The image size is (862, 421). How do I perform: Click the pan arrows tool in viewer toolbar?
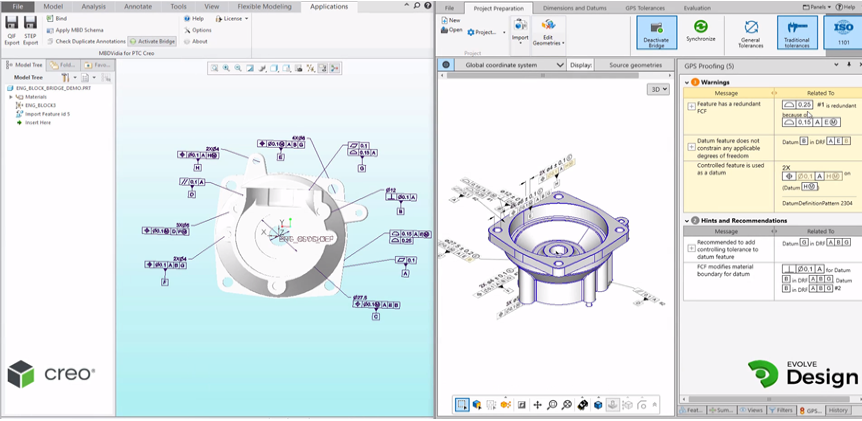[537, 405]
